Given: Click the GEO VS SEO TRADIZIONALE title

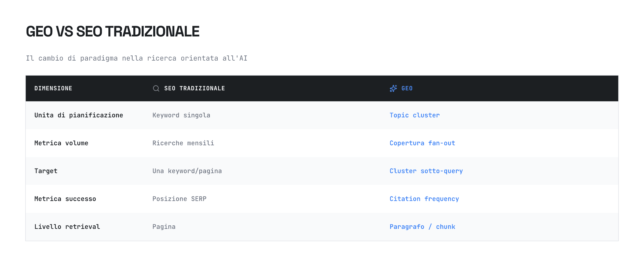Looking at the screenshot, I should coord(113,31).
